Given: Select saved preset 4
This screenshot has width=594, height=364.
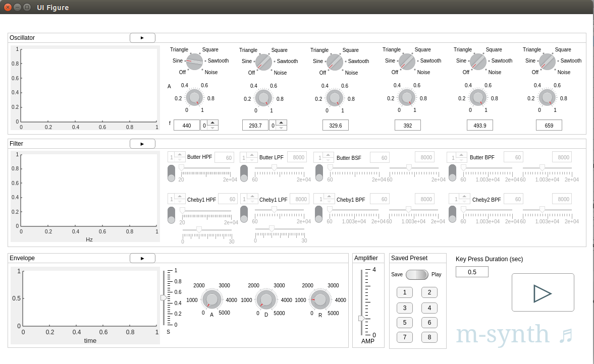Looking at the screenshot, I should point(429,308).
